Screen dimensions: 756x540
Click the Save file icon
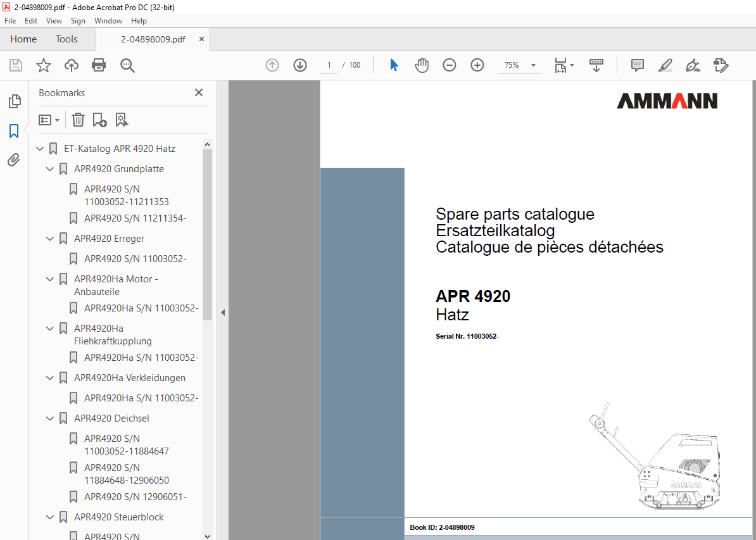pos(16,65)
